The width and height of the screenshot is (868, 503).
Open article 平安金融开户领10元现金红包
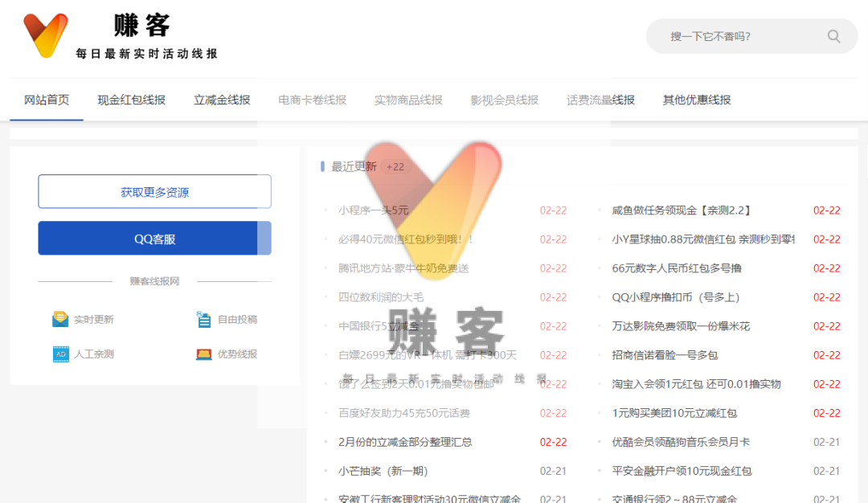(682, 471)
